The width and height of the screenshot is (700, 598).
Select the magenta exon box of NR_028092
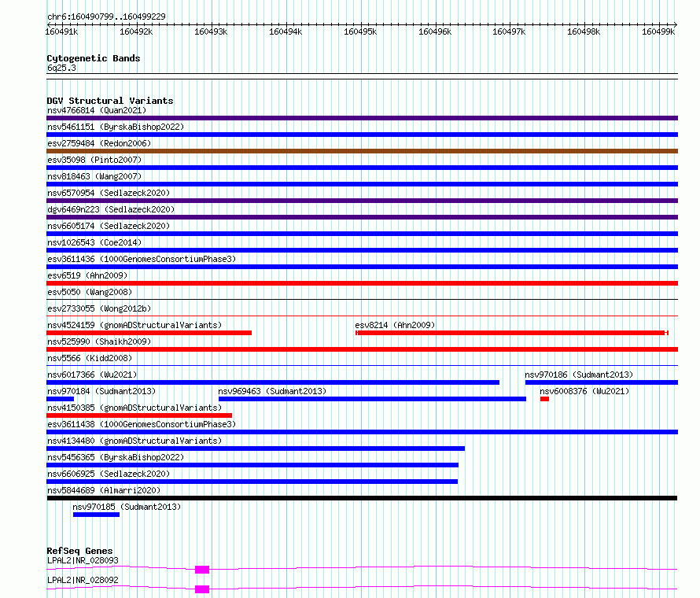tap(202, 589)
